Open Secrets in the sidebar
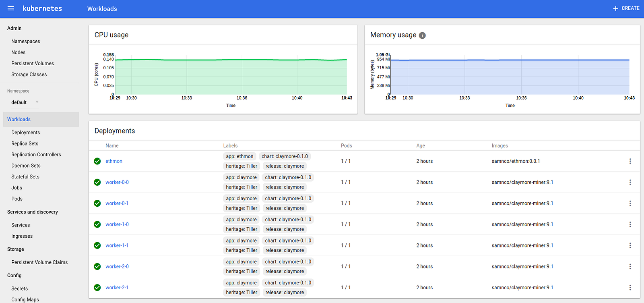 [20, 288]
